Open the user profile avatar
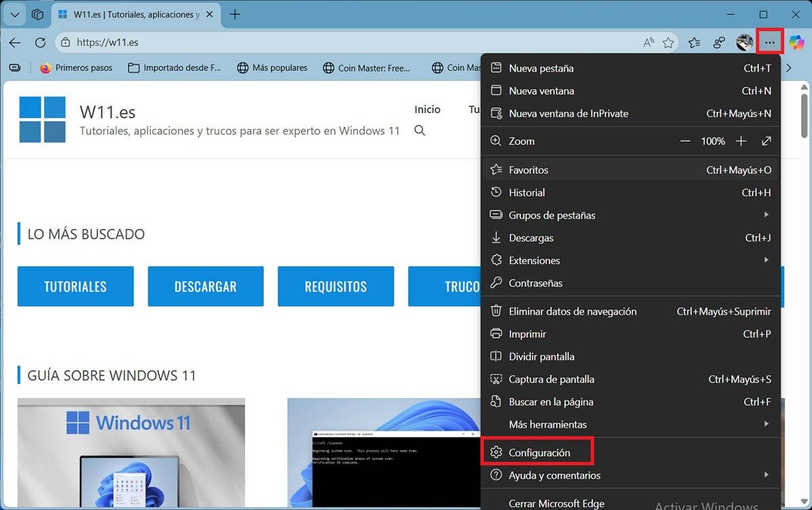812x510 pixels. pyautogui.click(x=744, y=43)
